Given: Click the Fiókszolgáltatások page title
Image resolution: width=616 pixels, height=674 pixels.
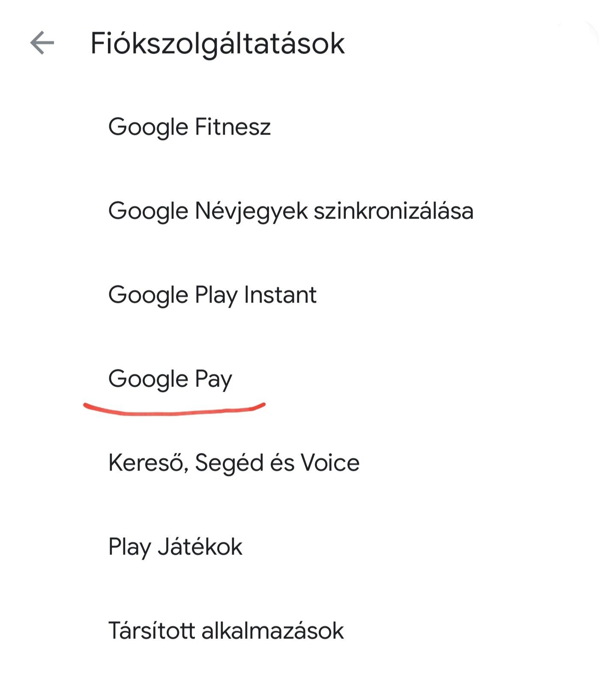Looking at the screenshot, I should (x=218, y=44).
